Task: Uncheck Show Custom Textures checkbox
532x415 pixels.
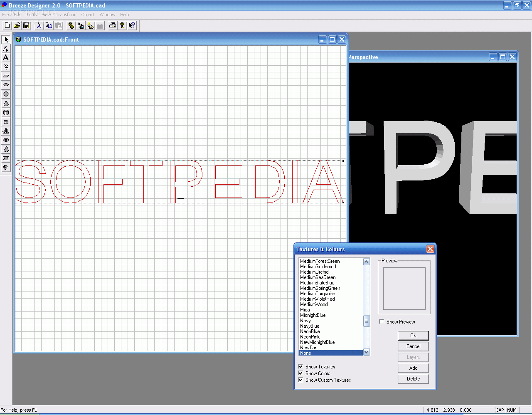Action: (x=300, y=380)
